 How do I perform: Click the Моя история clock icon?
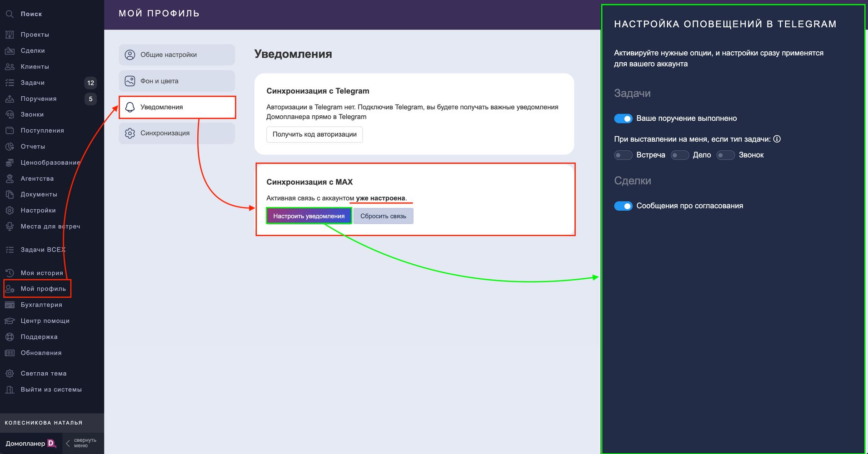(10, 273)
